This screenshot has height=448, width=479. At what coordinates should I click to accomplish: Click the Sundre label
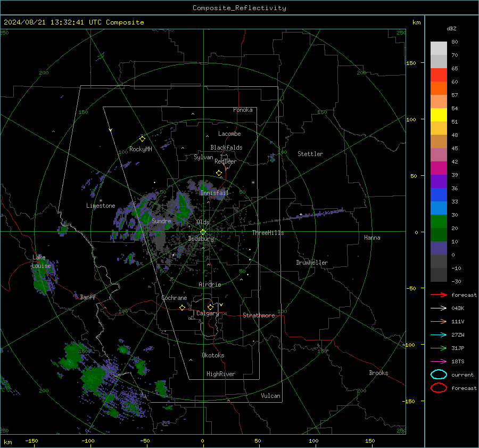(x=161, y=221)
